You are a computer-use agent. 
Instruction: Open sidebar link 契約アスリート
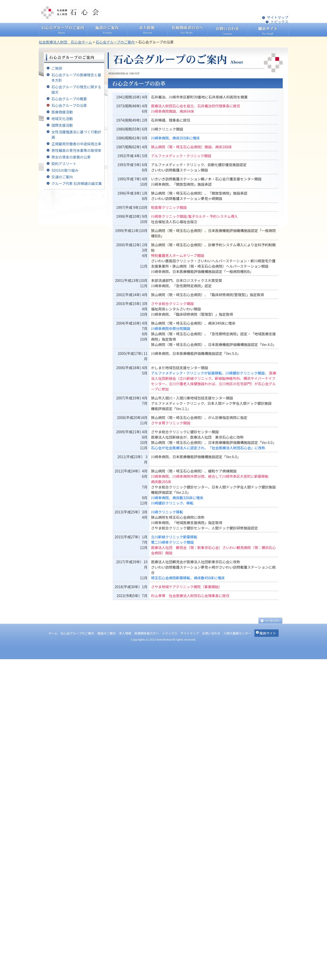coord(64,164)
